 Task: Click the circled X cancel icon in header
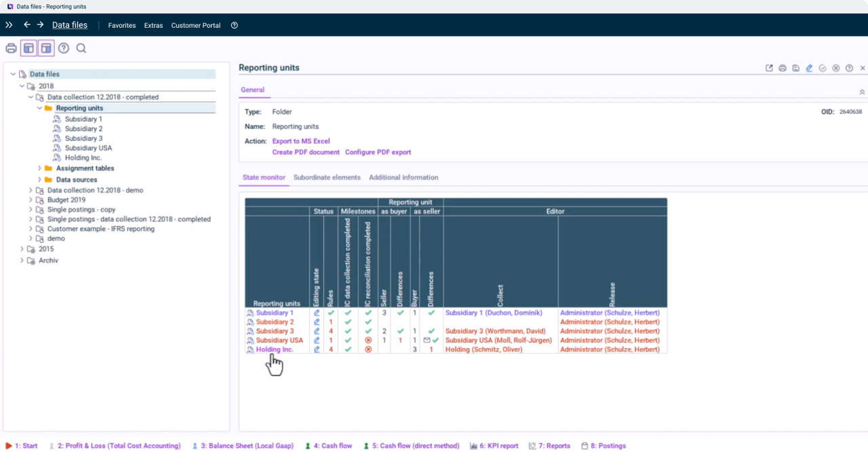point(836,68)
